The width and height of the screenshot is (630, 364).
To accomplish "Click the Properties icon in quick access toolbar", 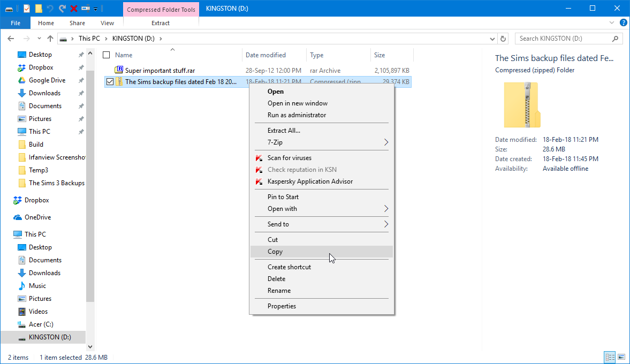I will coord(27,9).
